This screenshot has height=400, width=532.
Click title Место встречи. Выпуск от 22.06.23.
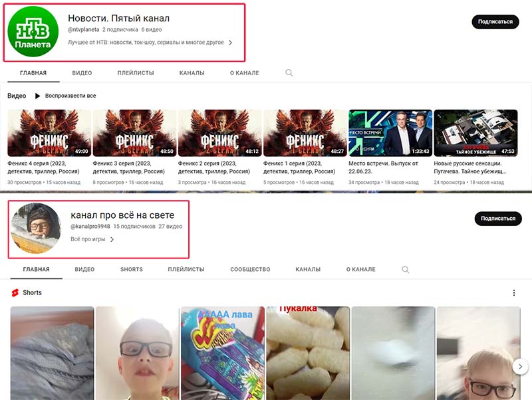[x=384, y=167]
